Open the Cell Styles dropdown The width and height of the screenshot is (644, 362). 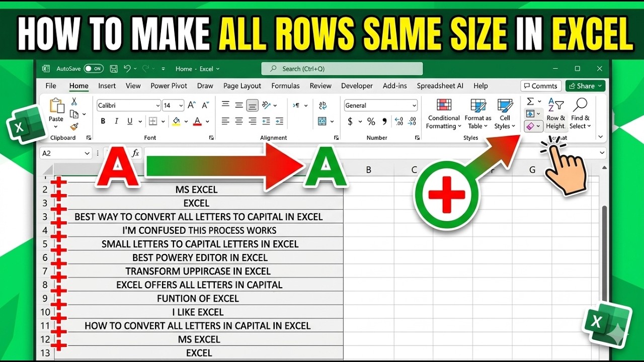505,114
